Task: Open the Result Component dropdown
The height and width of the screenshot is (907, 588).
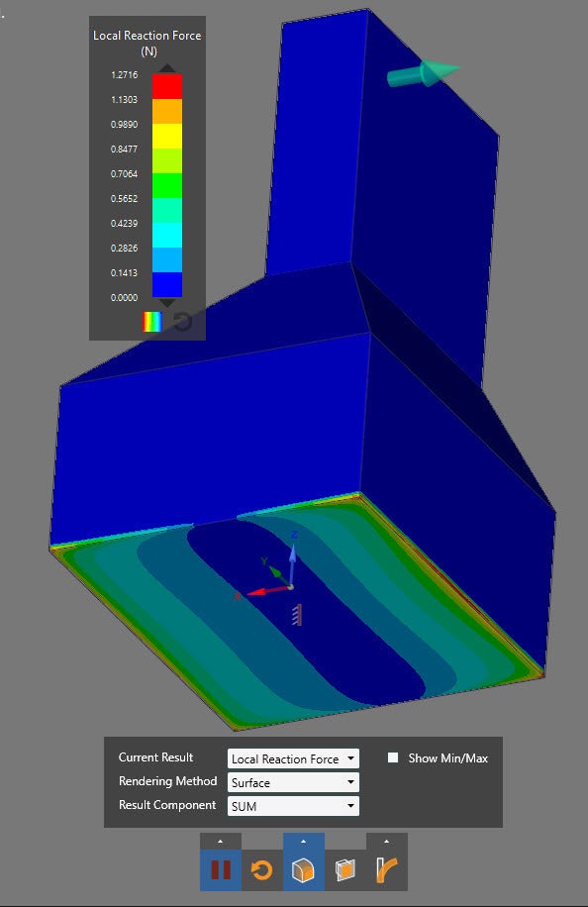Action: point(293,806)
